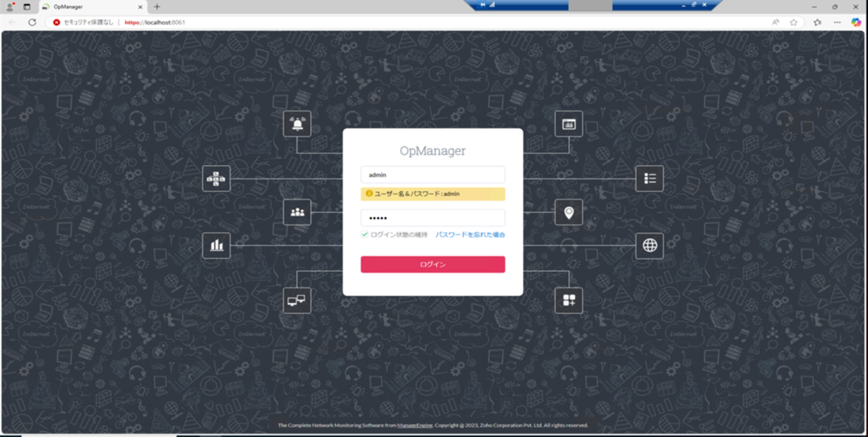868x437 pixels.
Task: Click the network topology icon
Action: coord(216,178)
